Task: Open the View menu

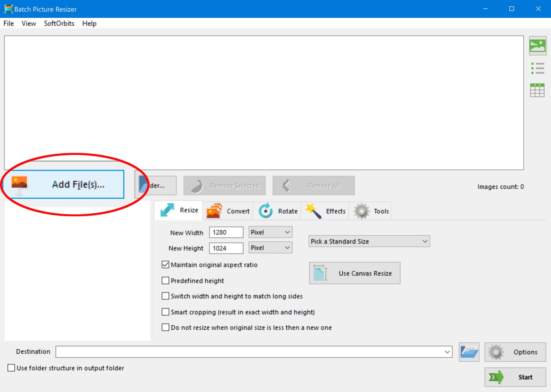Action: tap(28, 23)
